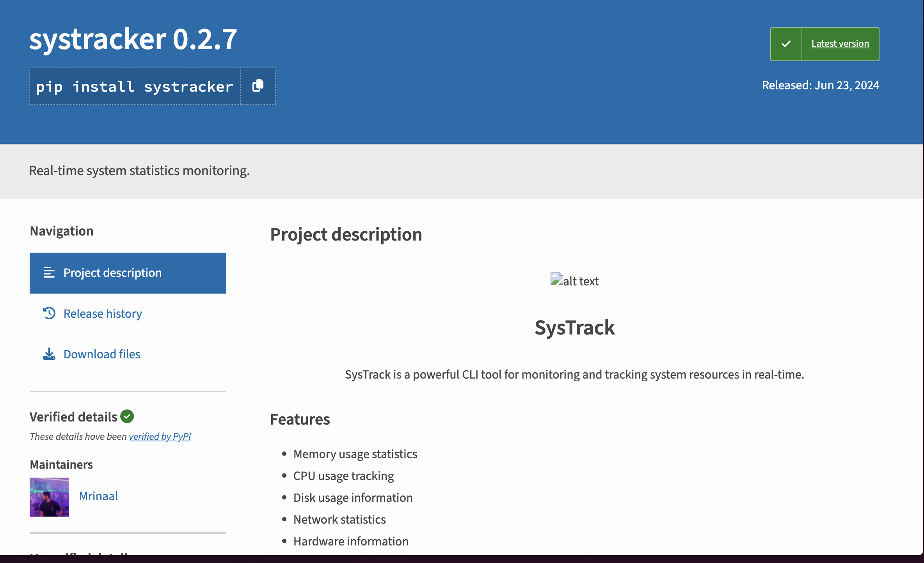This screenshot has height=563, width=924.
Task: Click the Release history clock icon
Action: (49, 313)
